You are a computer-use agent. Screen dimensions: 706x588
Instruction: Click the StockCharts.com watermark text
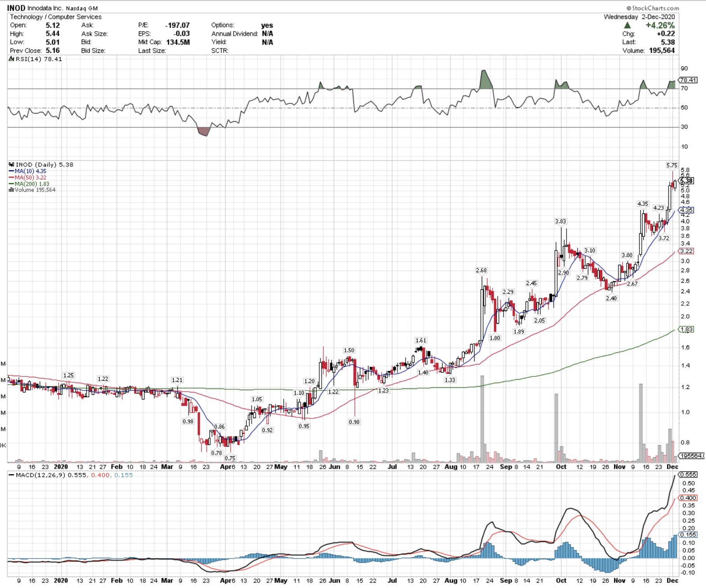click(x=653, y=8)
